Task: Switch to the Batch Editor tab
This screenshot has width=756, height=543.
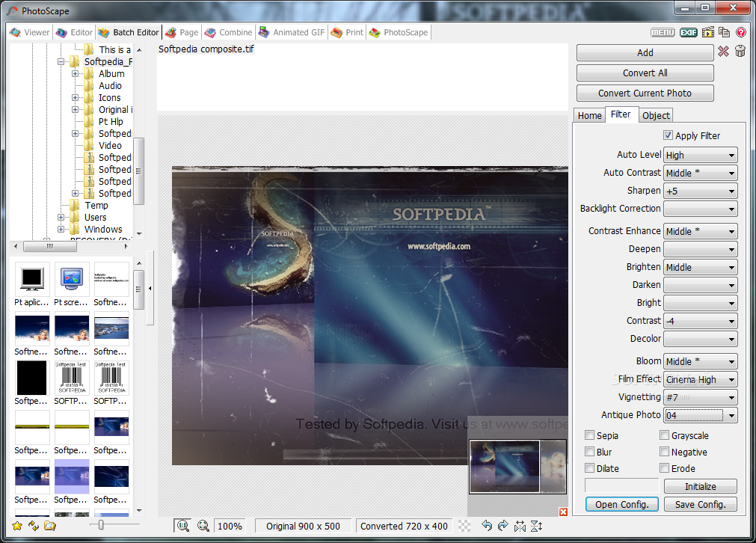Action: 129,32
